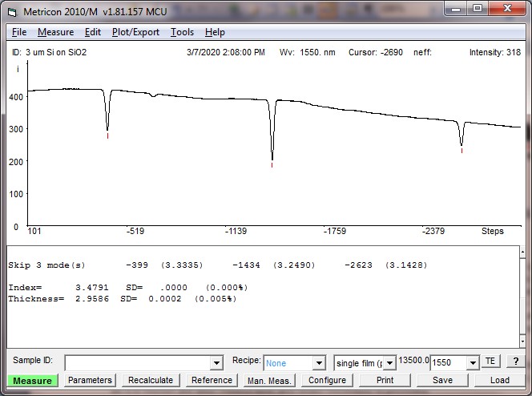This screenshot has width=532, height=396.
Task: Click the Metricon application icon in title bar
Action: pyautogui.click(x=12, y=12)
